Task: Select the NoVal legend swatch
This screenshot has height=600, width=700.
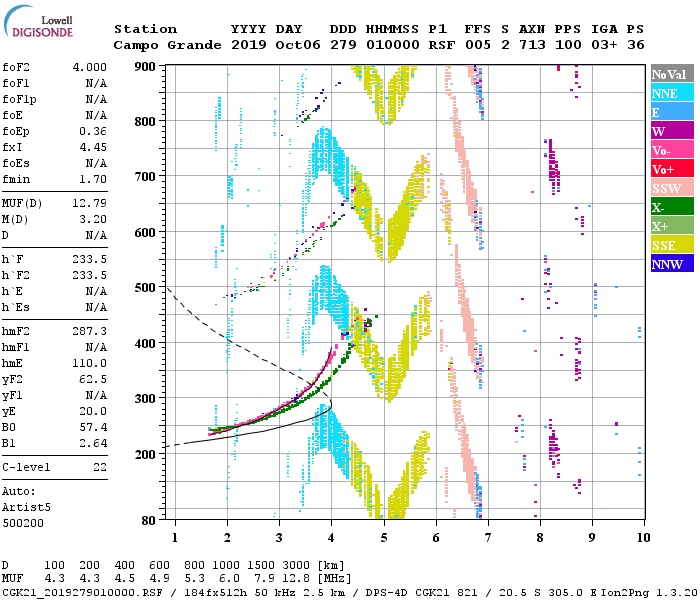Action: (671, 74)
